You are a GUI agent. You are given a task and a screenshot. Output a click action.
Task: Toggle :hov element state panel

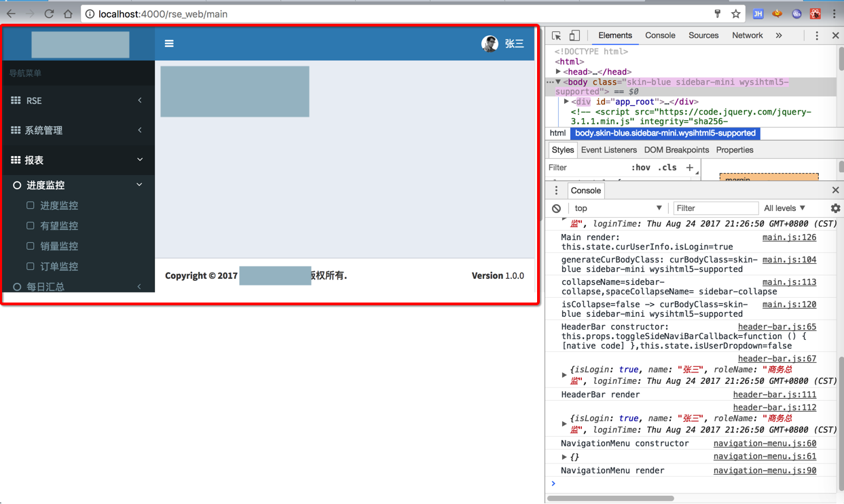click(640, 168)
